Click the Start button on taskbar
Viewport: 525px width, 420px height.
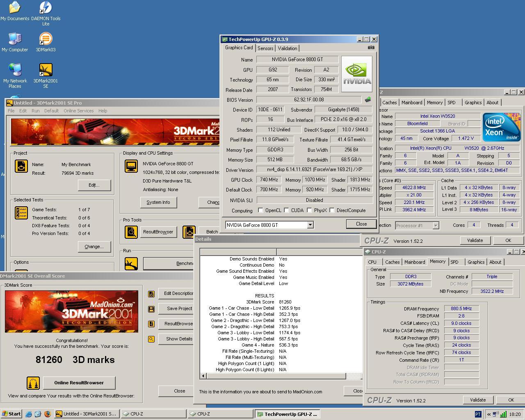coord(11,414)
